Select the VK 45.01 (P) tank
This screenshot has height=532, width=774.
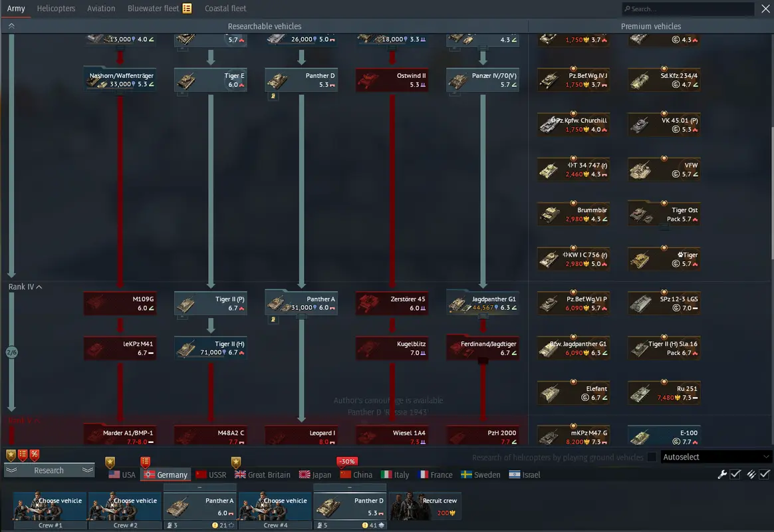pos(664,125)
